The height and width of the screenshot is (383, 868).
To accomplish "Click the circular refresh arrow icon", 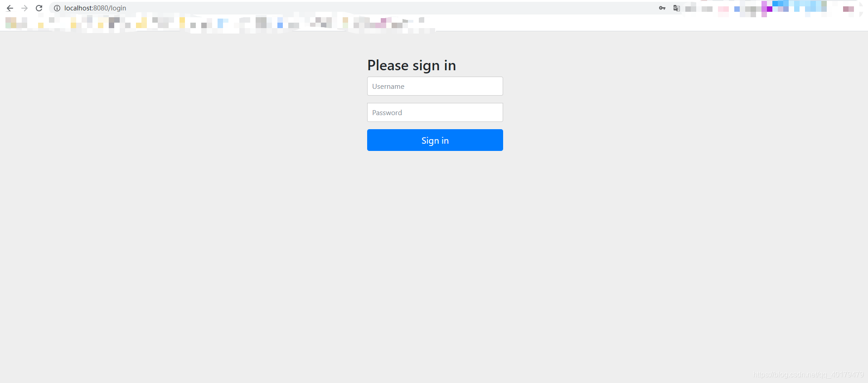I will 39,8.
